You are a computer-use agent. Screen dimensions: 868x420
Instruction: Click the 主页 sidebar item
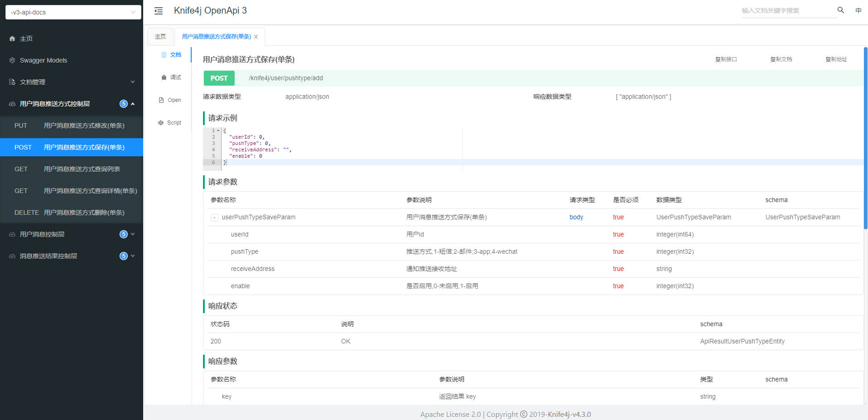tap(72, 39)
